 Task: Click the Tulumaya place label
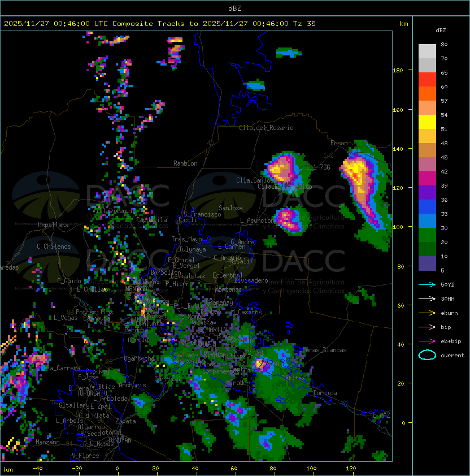pos(193,249)
